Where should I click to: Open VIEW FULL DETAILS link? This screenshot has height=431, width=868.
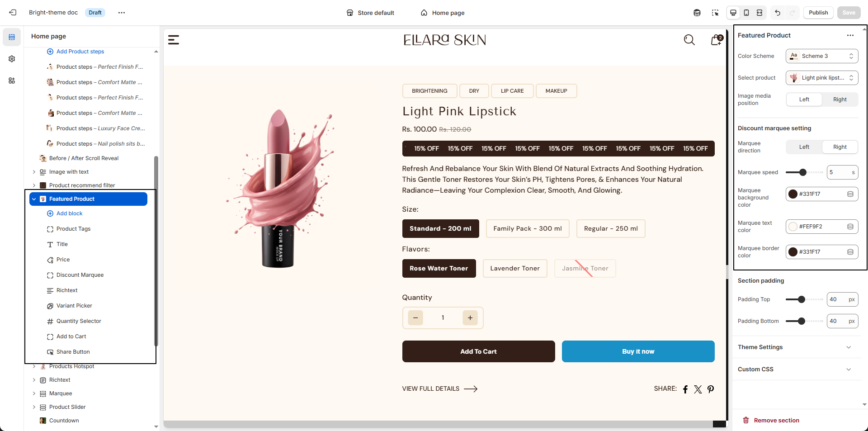tap(440, 389)
